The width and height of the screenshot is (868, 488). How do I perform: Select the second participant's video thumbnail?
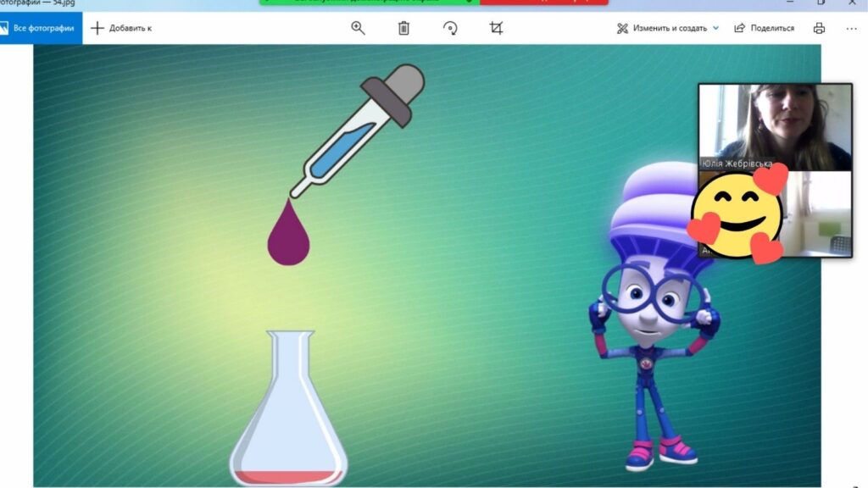pyautogui.click(x=818, y=212)
